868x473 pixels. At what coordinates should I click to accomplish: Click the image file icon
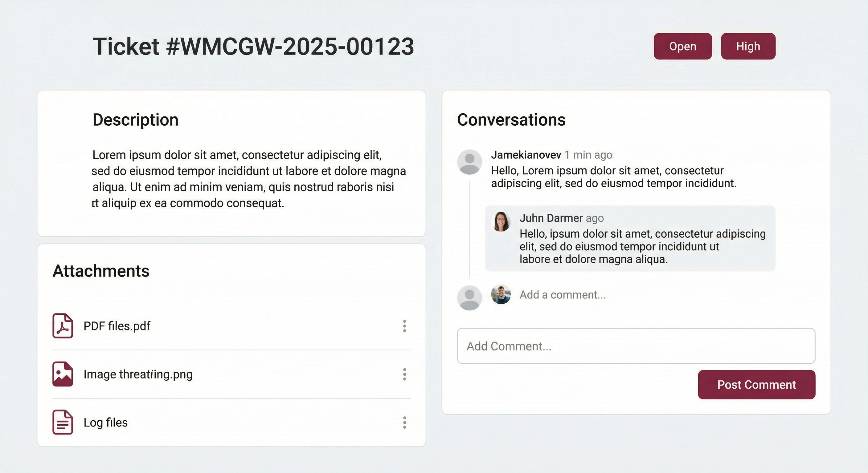(63, 374)
